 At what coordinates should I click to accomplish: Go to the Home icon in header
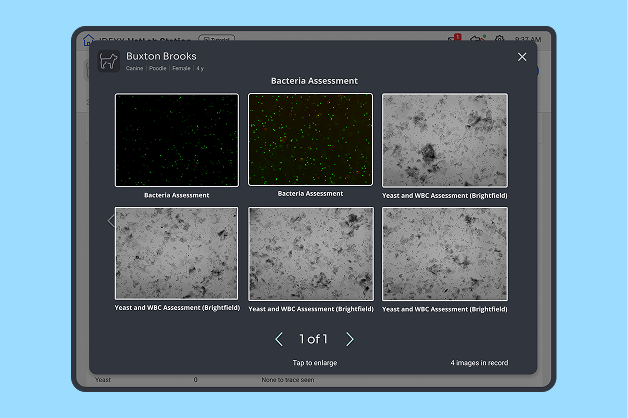(x=89, y=39)
